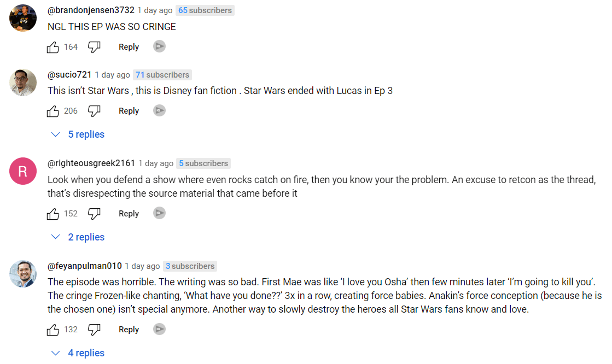Image resolution: width=612 pixels, height=364 pixels.
Task: Like the "NGL THIS EP WAS SO CRINGE" comment
Action: point(53,48)
